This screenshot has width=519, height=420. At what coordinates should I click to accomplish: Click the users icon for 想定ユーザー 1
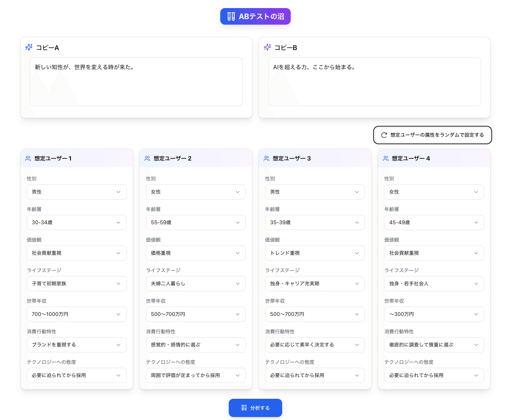pyautogui.click(x=28, y=158)
